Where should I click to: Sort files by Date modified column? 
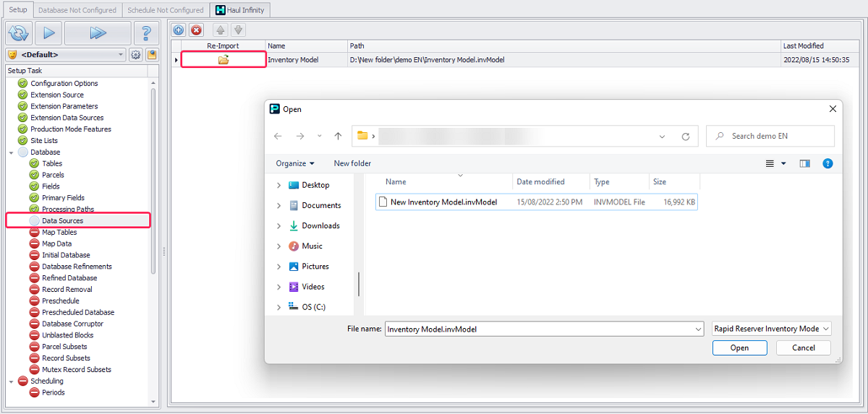[x=551, y=182]
